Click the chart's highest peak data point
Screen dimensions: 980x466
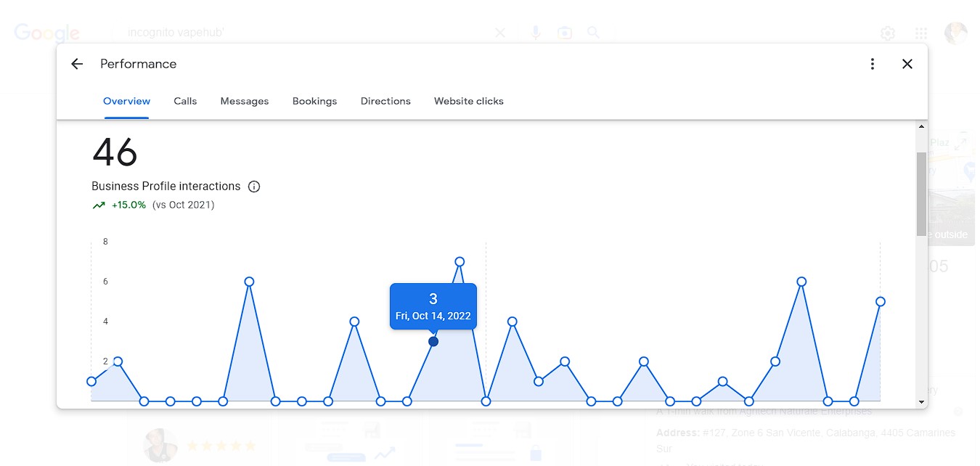(x=460, y=261)
